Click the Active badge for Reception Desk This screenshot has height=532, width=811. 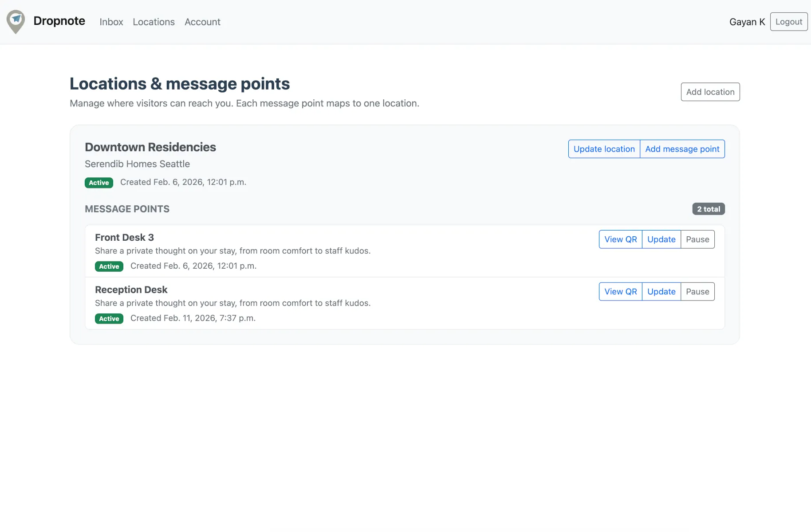click(109, 319)
